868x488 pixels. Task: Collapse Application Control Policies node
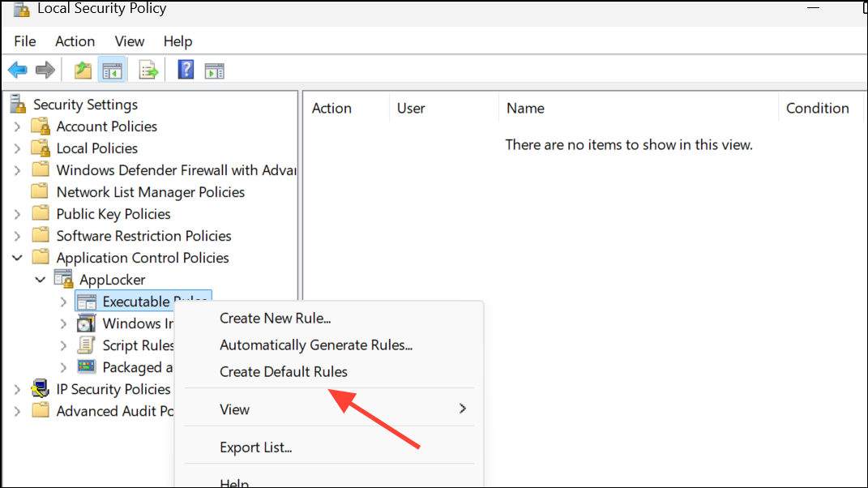pos(17,258)
